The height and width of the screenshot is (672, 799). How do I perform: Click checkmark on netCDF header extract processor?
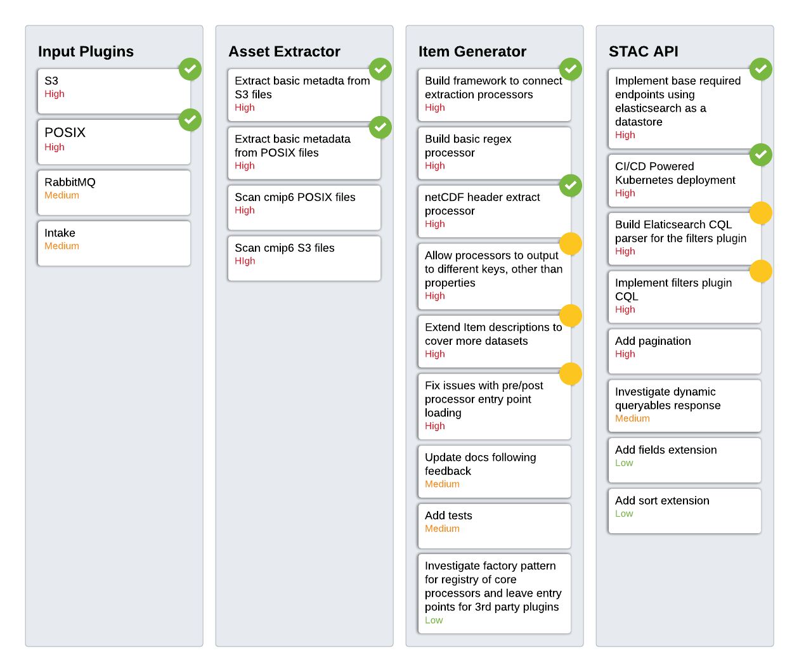571,186
